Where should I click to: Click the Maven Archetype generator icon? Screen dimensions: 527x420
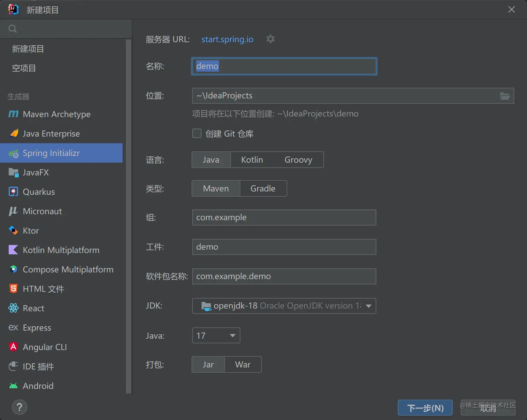tap(13, 114)
